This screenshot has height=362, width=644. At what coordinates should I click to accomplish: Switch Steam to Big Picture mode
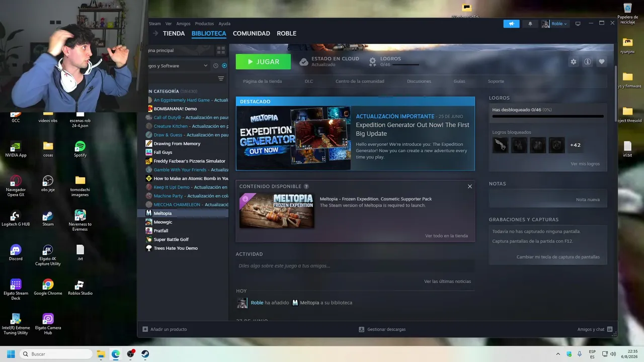(578, 24)
